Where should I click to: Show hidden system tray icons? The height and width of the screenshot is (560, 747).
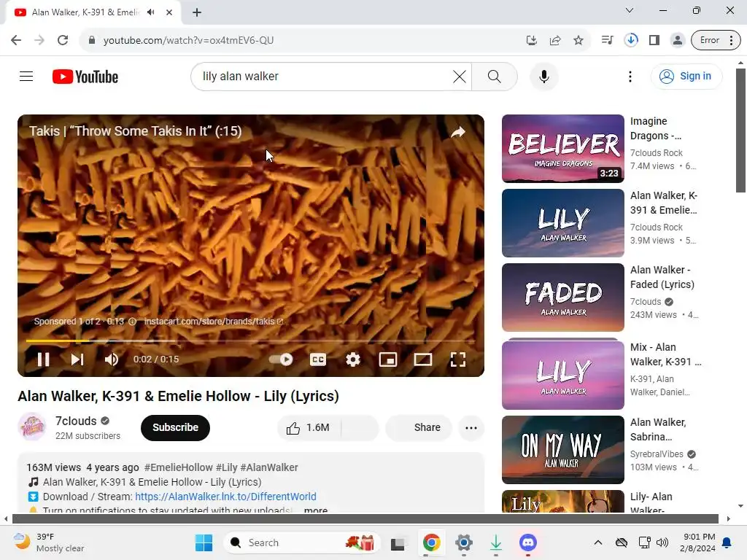pyautogui.click(x=598, y=542)
